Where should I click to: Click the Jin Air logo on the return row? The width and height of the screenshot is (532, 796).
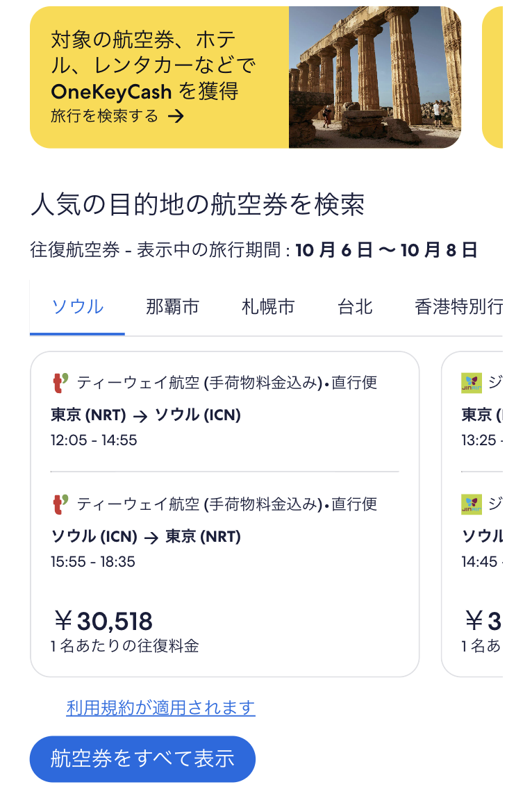[472, 504]
